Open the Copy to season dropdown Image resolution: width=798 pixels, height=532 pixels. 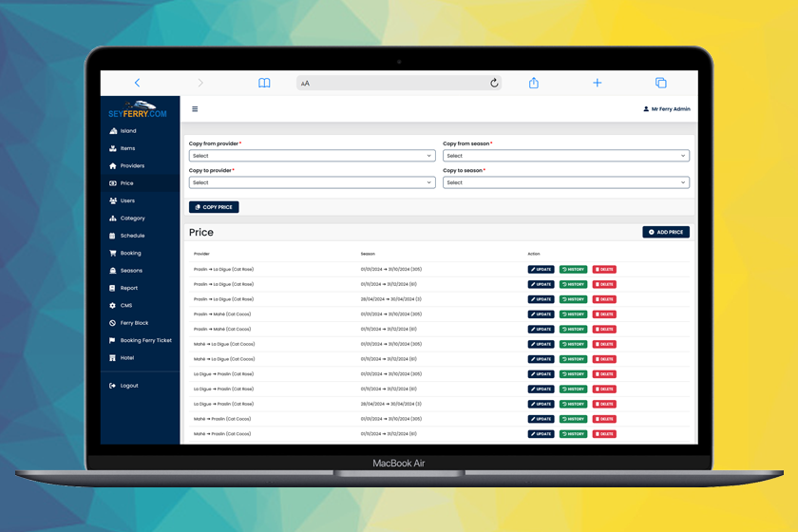pos(565,182)
